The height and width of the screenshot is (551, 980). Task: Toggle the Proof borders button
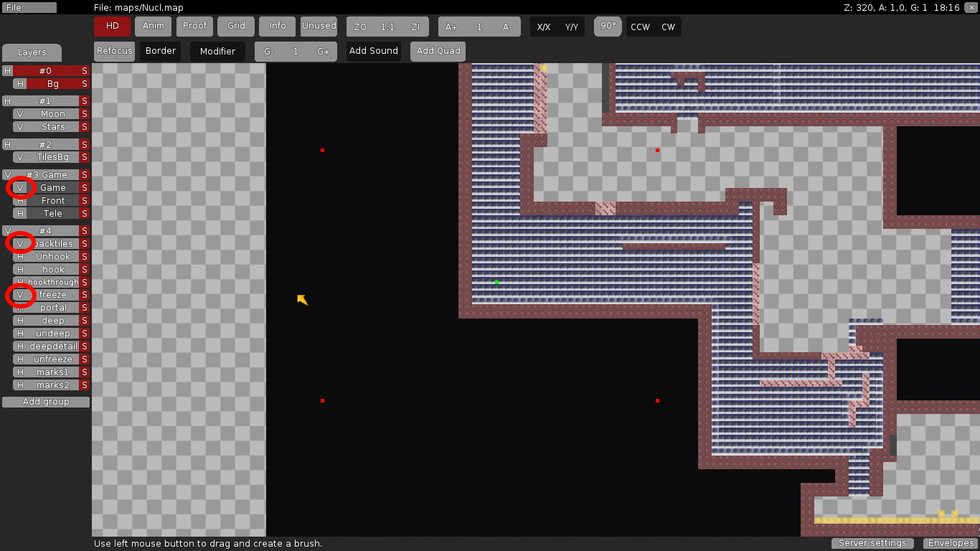(x=194, y=26)
